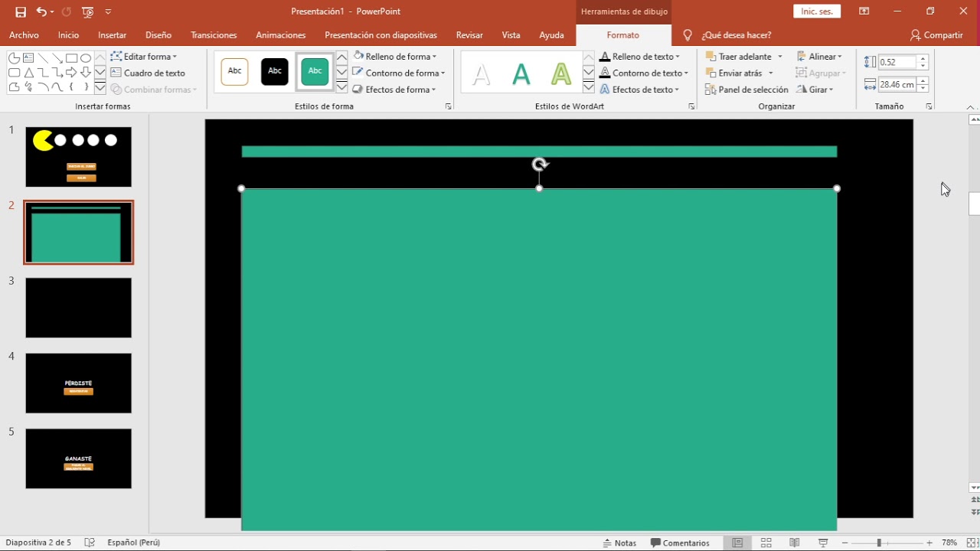980x551 pixels.
Task: Click the ¿Qué desea hacer? search box
Action: (x=736, y=35)
